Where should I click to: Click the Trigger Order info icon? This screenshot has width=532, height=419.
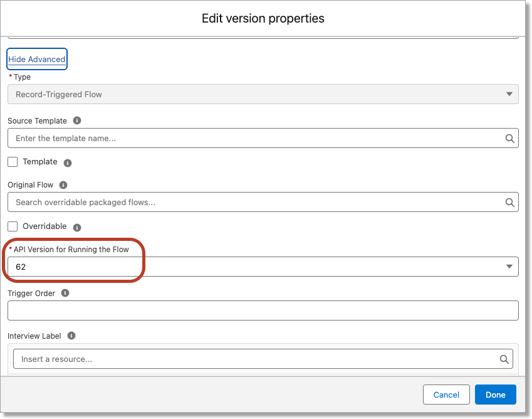(65, 293)
